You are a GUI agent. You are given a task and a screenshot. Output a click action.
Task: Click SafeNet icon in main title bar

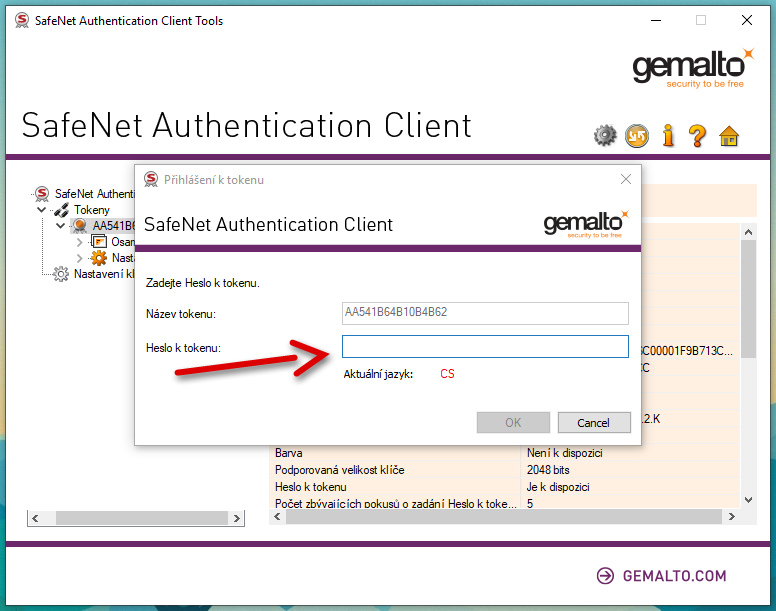(22, 20)
